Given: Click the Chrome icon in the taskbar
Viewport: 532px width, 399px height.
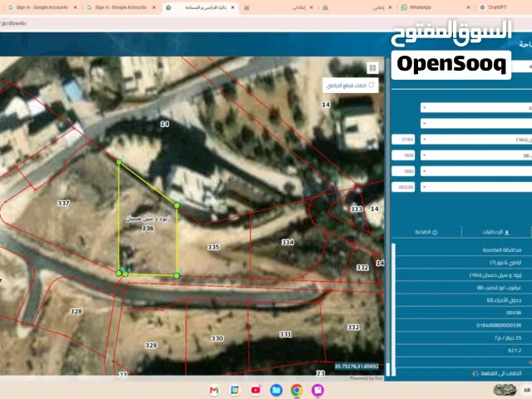Looking at the screenshot, I should tap(297, 390).
